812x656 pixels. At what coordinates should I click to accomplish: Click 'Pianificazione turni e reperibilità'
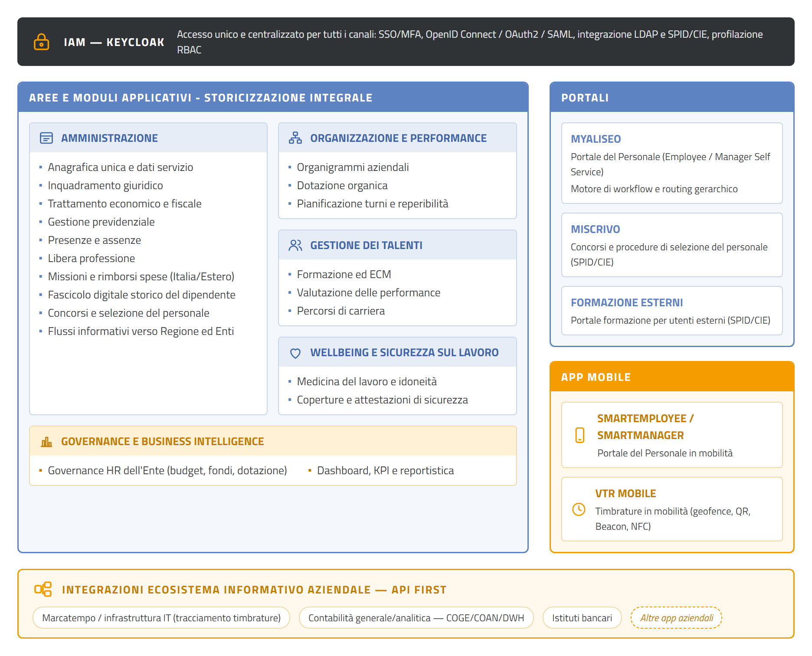373,203
